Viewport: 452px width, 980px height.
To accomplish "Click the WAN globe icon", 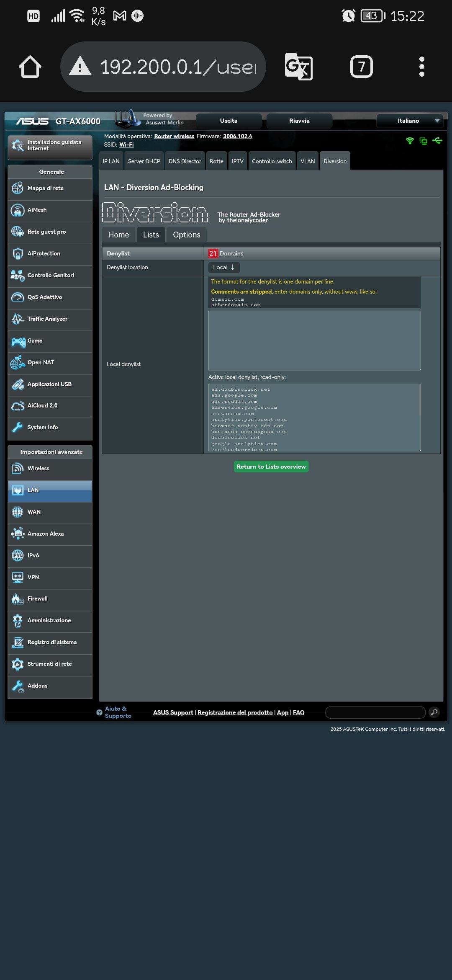I will (18, 512).
